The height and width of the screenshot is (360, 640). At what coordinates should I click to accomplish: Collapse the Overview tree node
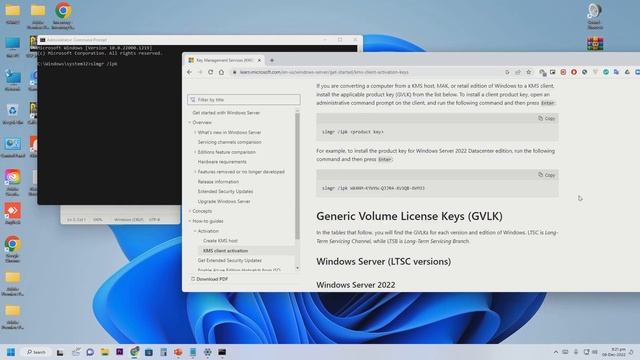point(190,122)
